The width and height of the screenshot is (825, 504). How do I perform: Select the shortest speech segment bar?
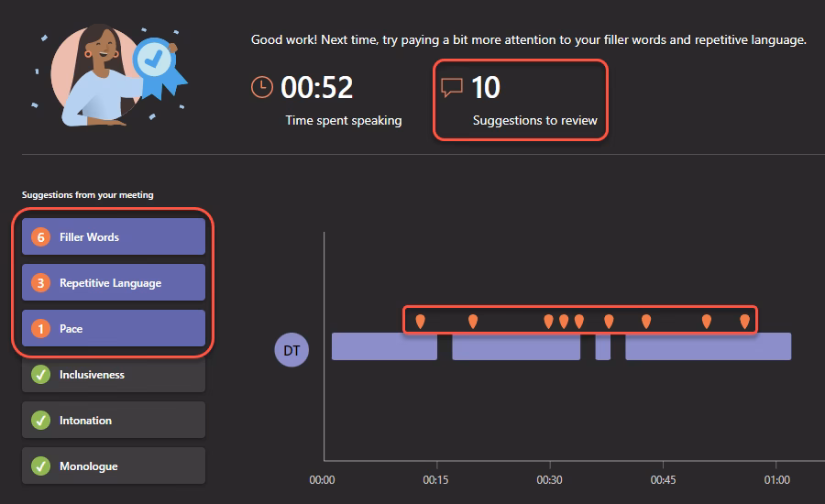602,346
